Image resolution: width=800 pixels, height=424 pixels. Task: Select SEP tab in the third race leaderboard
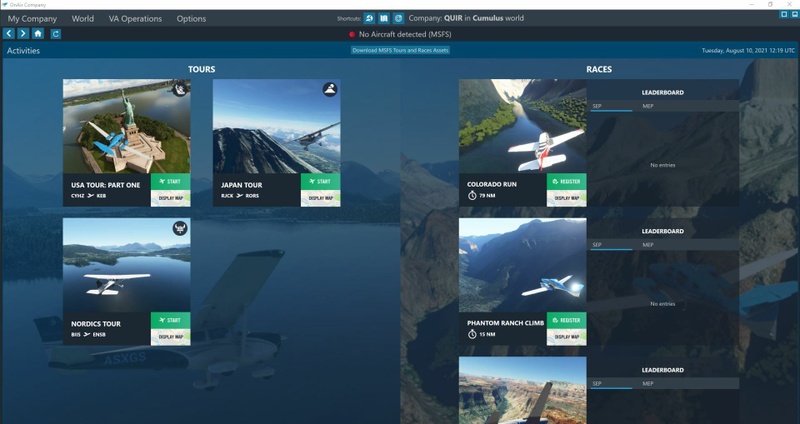(x=611, y=384)
